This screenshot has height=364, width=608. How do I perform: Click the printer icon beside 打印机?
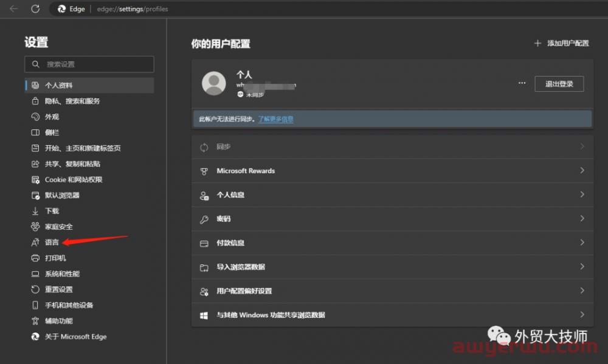coord(35,258)
